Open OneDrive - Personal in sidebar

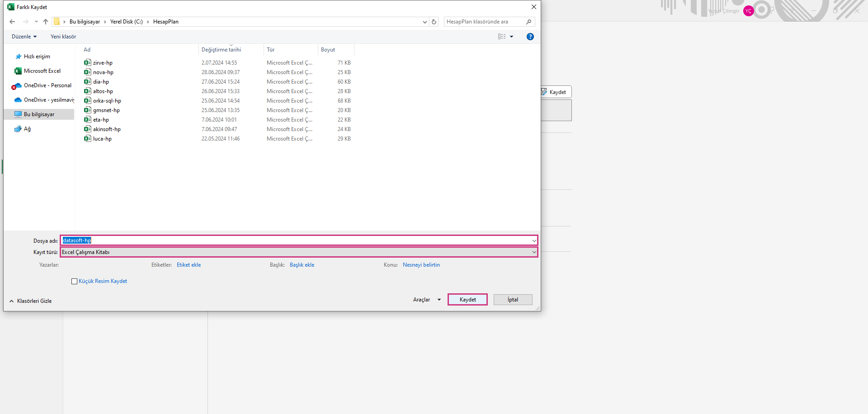pyautogui.click(x=47, y=85)
